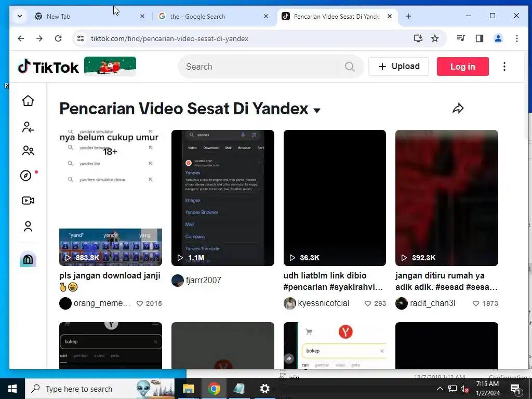
Task: Click the share arrow for this page
Action: click(458, 109)
